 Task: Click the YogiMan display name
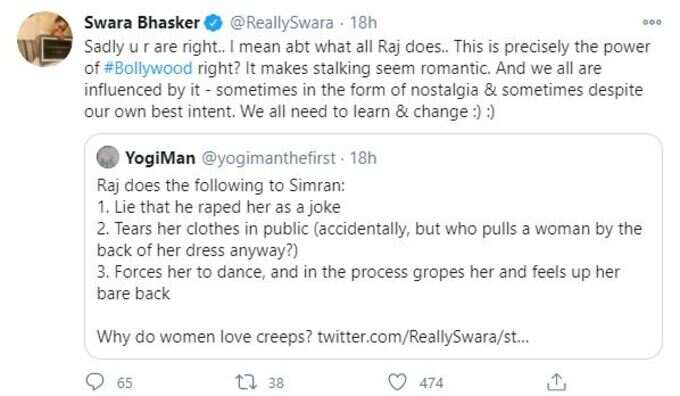click(x=160, y=158)
